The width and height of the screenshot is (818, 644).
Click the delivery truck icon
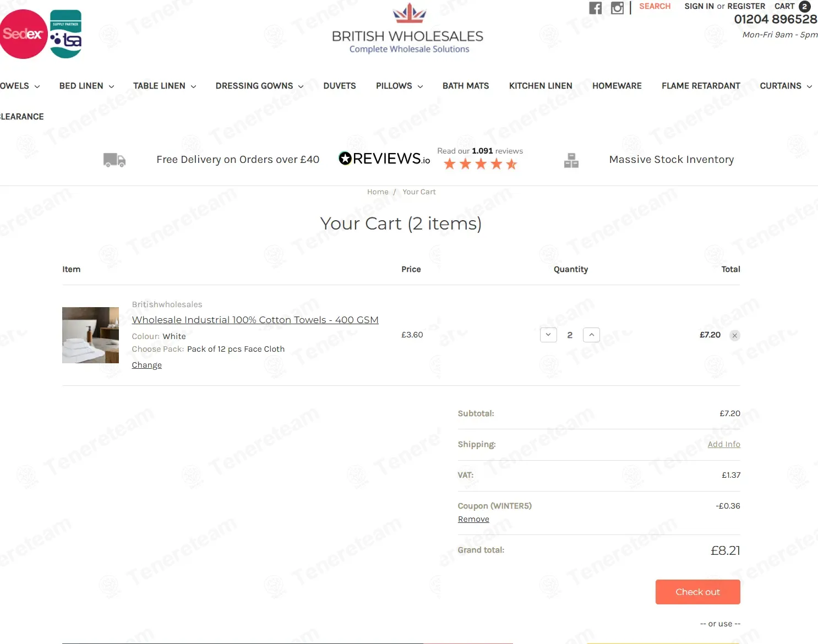pyautogui.click(x=114, y=160)
